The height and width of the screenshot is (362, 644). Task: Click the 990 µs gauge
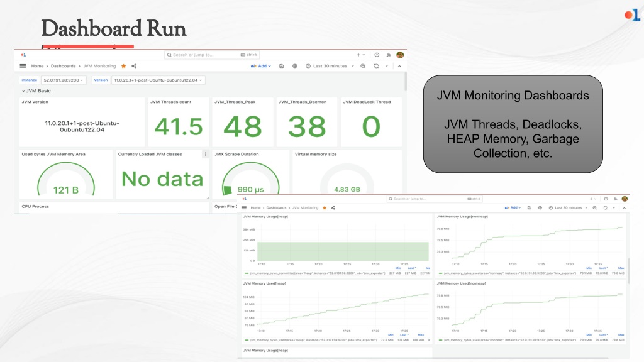tap(250, 179)
